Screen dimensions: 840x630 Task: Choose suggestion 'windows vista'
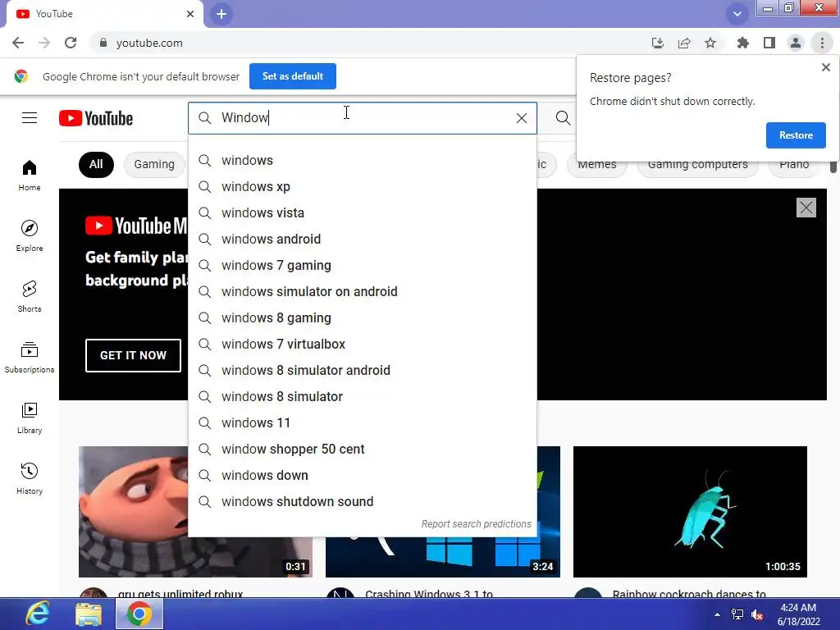point(362,212)
